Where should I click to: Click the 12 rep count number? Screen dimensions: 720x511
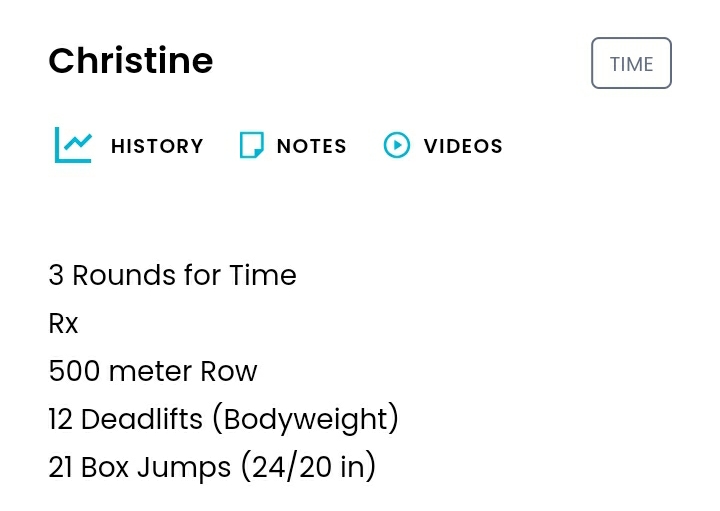point(60,419)
